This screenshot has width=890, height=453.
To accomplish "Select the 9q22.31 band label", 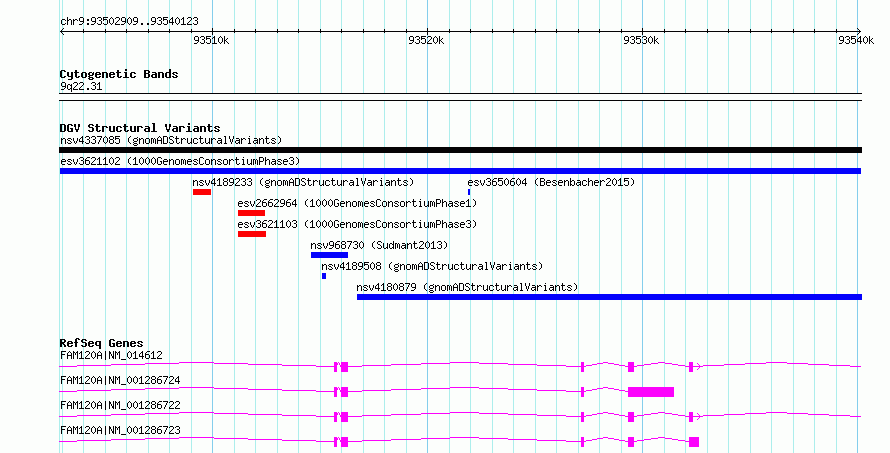I will coord(81,86).
